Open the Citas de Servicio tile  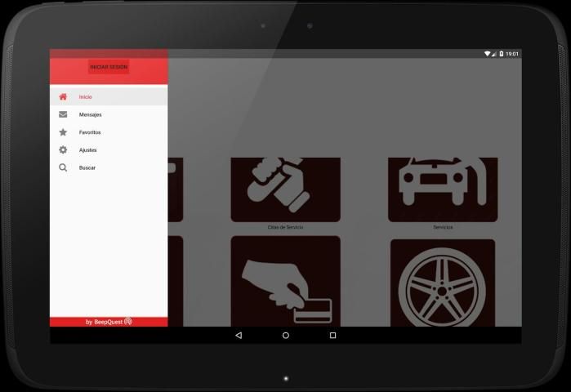285,189
